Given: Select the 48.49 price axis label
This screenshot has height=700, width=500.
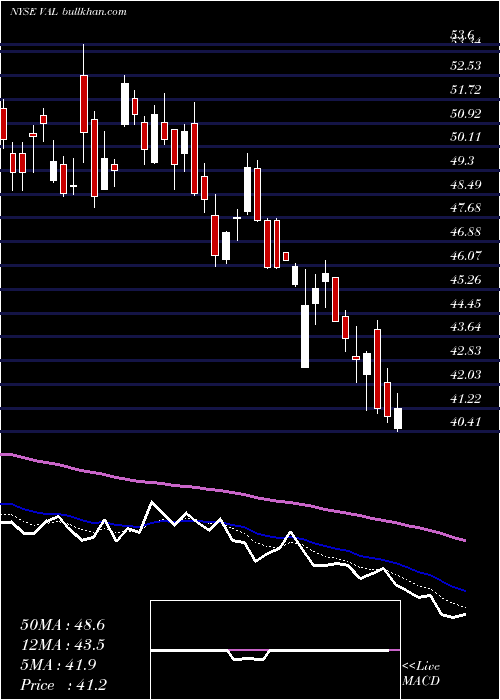Looking at the screenshot, I should coord(466,184).
